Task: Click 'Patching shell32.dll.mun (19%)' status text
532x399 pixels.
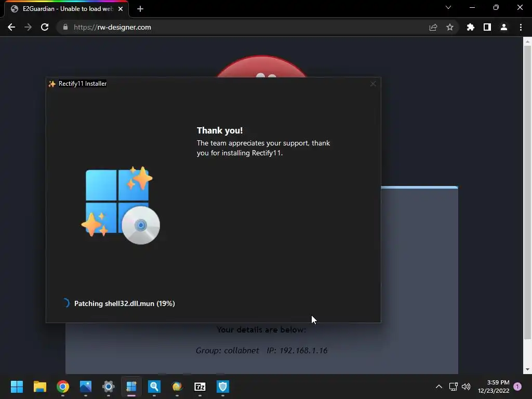Action: 125,303
